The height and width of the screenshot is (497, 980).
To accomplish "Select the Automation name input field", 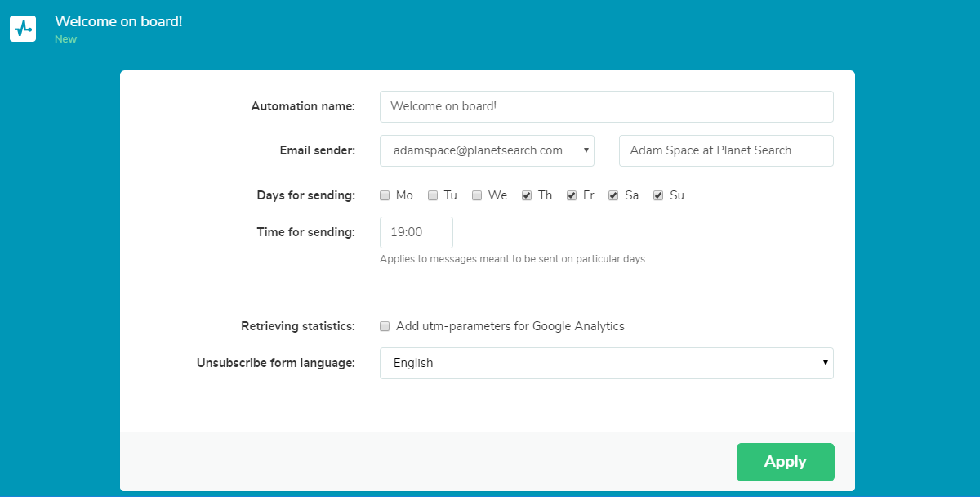I will [606, 106].
